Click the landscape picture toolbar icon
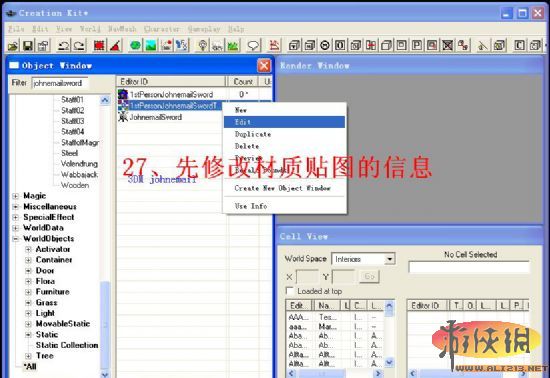This screenshot has height=378, width=550. pyautogui.click(x=151, y=46)
